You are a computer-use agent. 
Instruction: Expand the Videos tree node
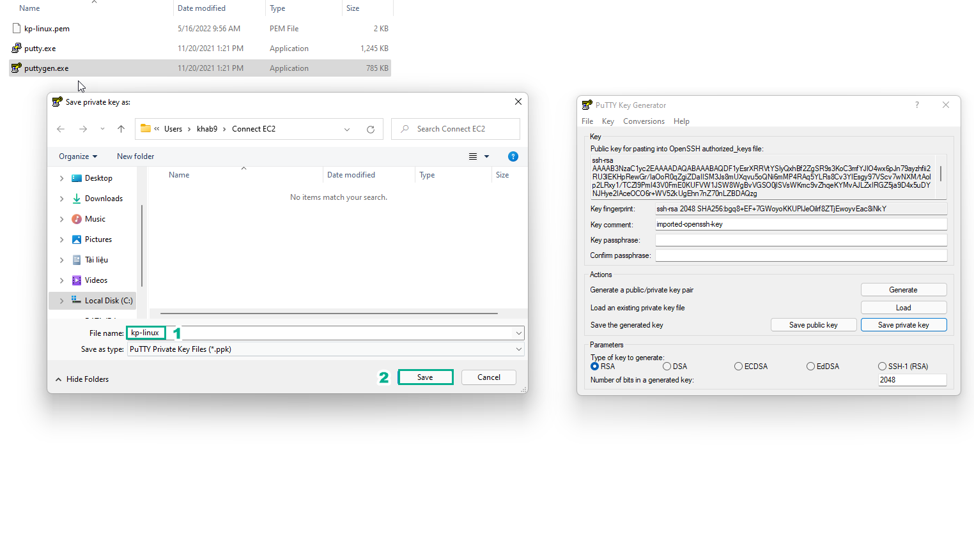click(x=61, y=280)
